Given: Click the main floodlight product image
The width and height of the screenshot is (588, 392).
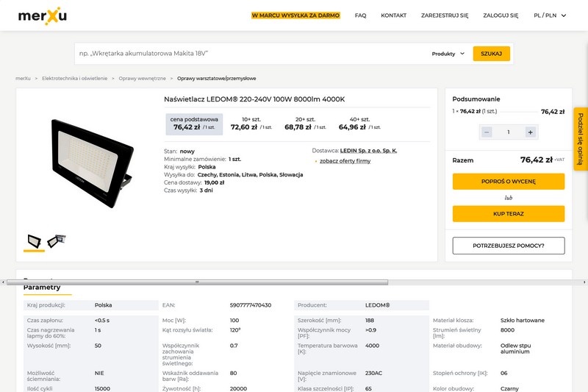Looking at the screenshot, I should point(93,163).
